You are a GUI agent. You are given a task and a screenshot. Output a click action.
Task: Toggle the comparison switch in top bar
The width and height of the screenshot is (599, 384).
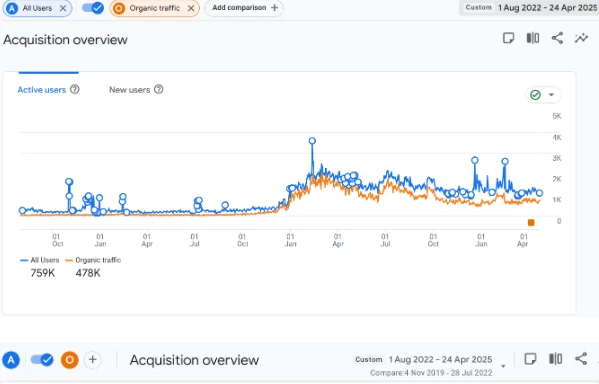(93, 8)
